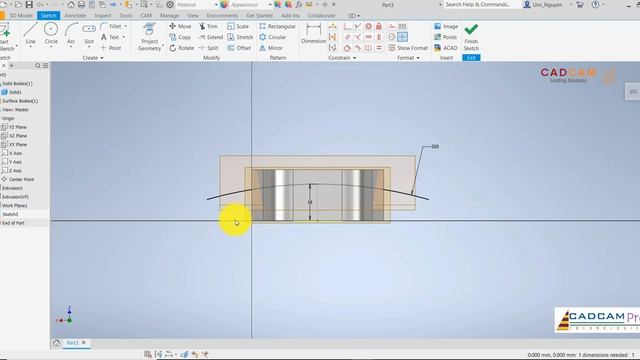The height and width of the screenshot is (360, 640).
Task: Expand the Format panel dropdown
Action: (408, 58)
